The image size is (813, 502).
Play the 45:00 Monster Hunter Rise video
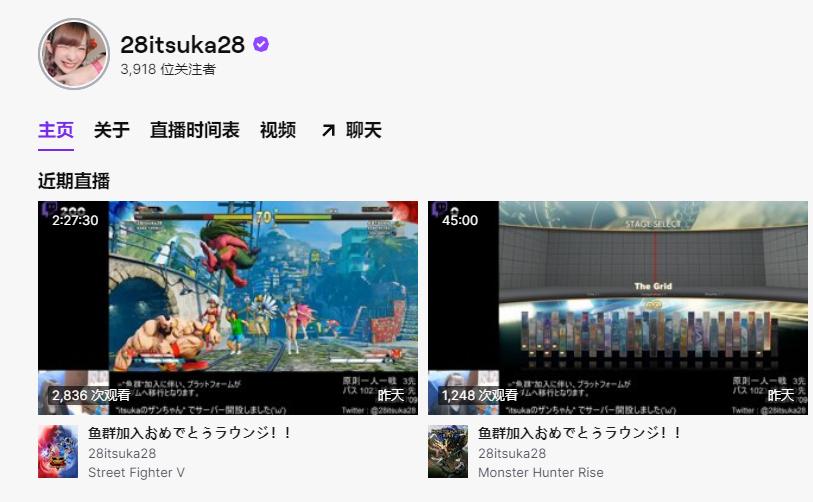(618, 308)
